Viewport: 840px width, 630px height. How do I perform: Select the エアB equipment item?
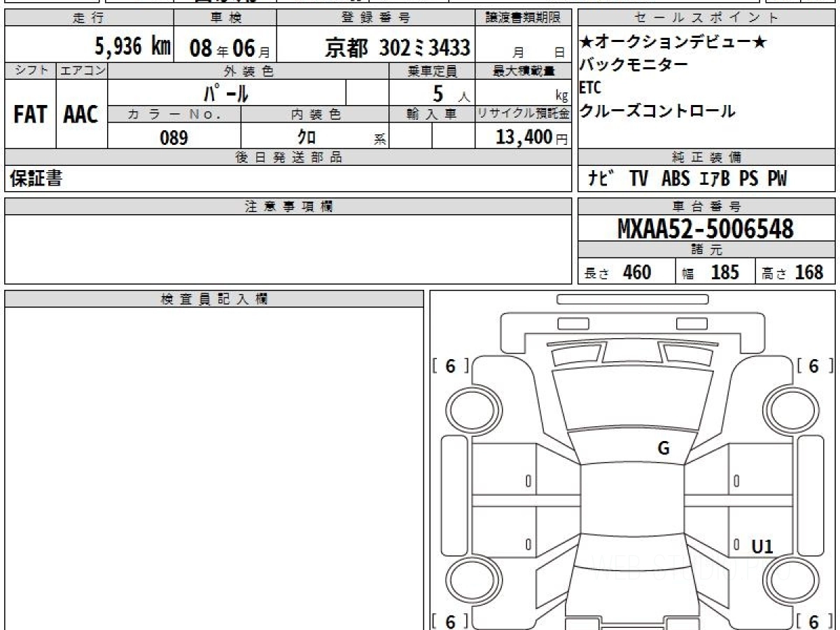[x=714, y=179]
